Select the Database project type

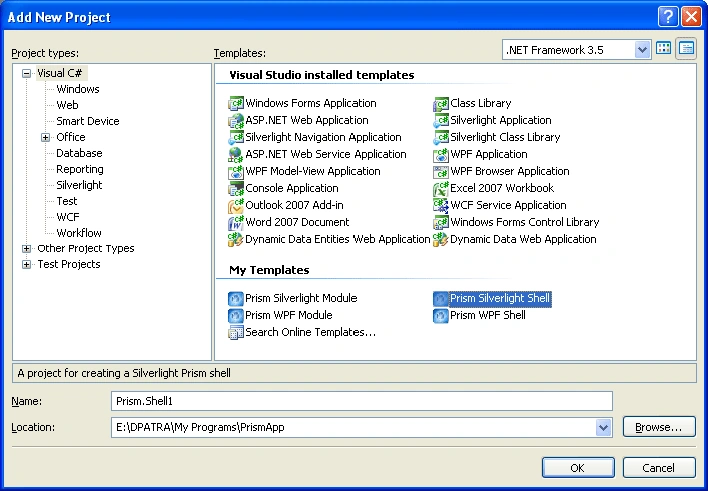[79, 153]
